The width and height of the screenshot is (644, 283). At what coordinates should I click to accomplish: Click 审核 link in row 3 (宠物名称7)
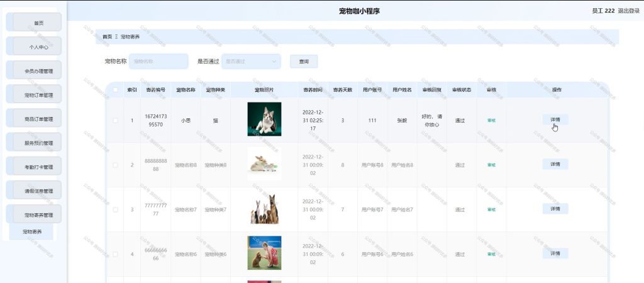[491, 209]
